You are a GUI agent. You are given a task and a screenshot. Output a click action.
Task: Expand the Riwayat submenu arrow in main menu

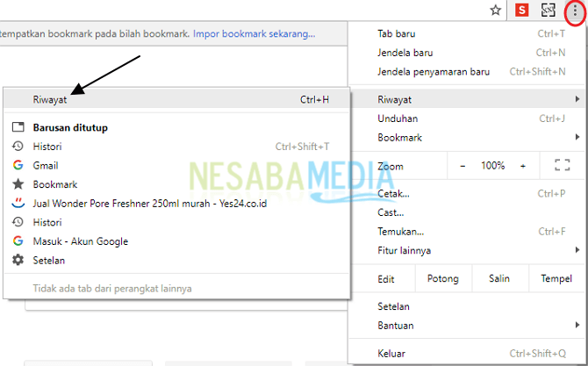coord(577,99)
